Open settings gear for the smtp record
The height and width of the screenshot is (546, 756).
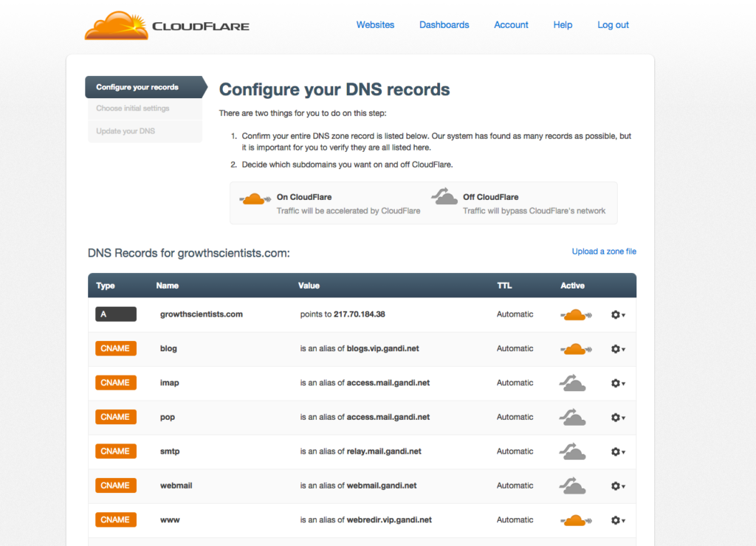617,452
